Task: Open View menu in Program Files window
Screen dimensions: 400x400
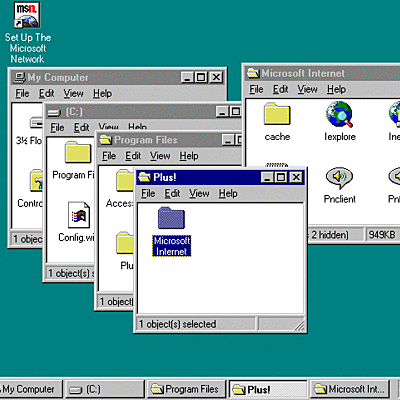Action: click(160, 156)
